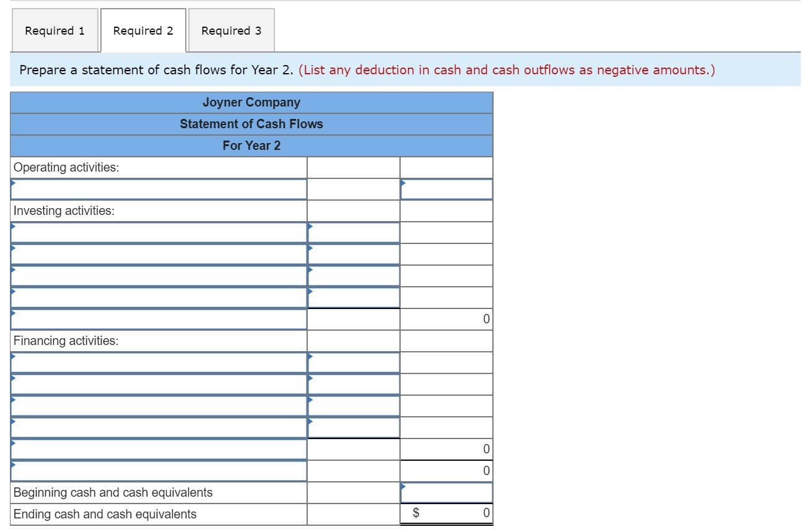Open the second financing activities dropdown
This screenshot has height=532, width=810.
(x=158, y=384)
